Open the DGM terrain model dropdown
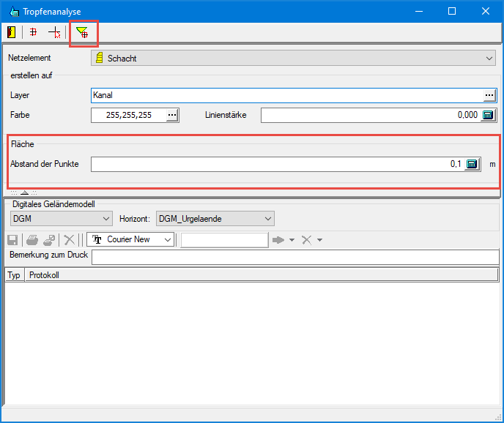This screenshot has width=504, height=423. 106,219
